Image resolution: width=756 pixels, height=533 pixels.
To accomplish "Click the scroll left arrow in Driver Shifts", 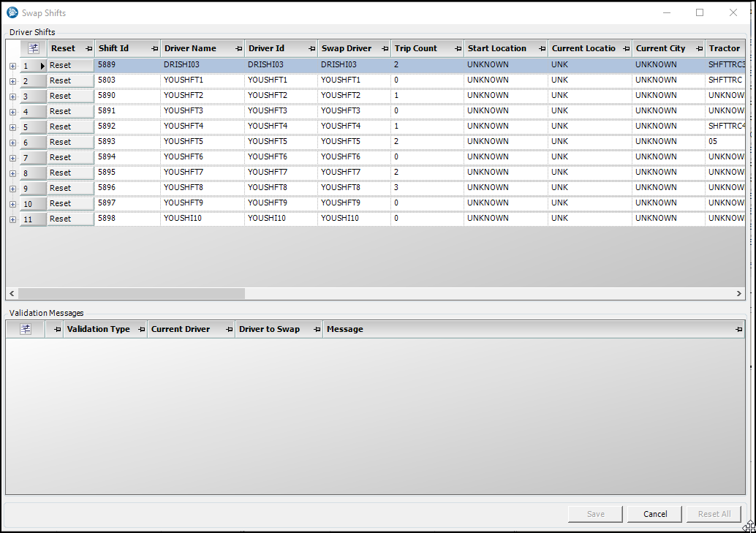I will coord(12,293).
